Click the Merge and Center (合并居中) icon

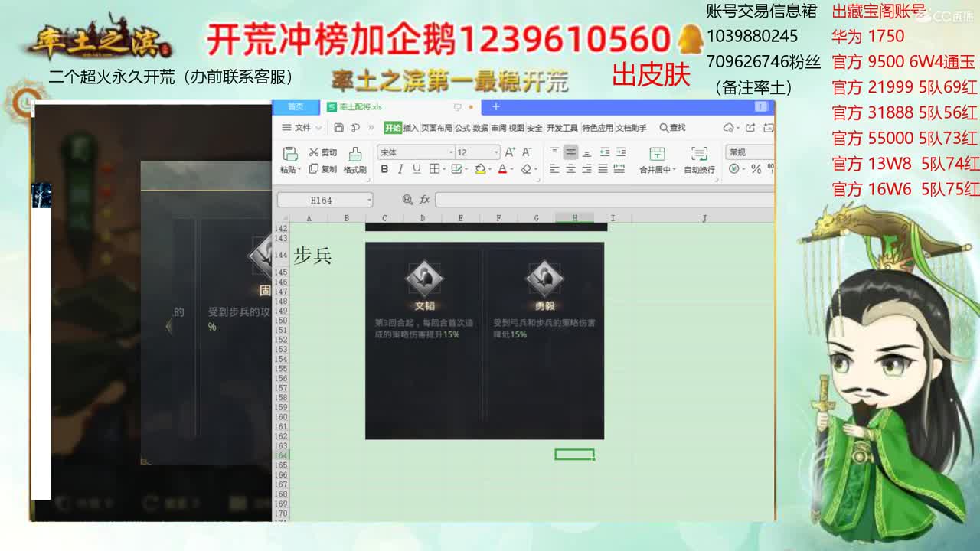click(x=657, y=154)
